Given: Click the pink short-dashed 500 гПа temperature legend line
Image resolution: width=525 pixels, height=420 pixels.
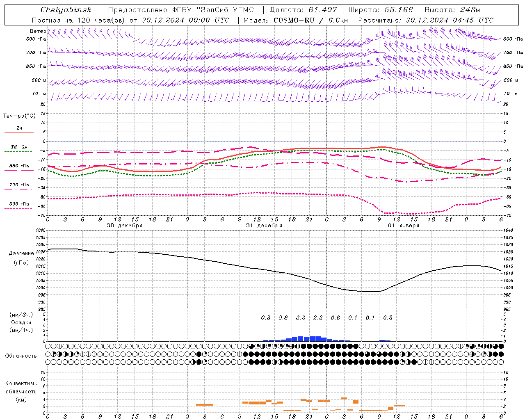Looking at the screenshot, I should click(19, 209).
